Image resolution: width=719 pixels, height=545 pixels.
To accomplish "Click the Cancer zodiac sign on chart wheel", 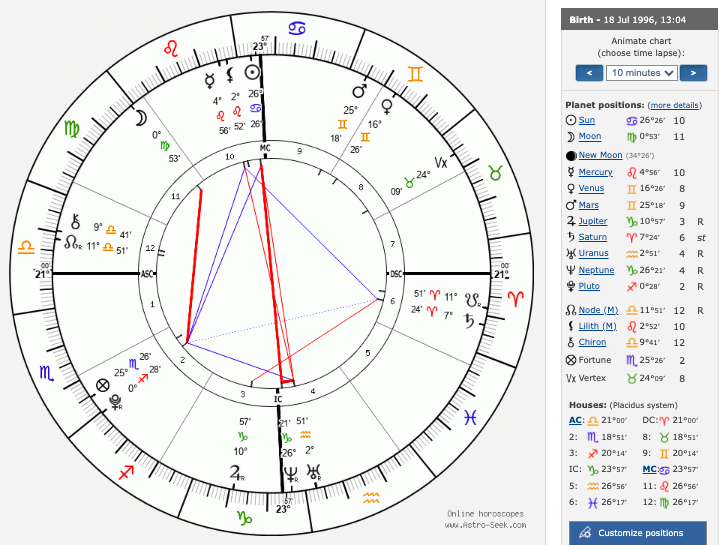I will [x=297, y=29].
